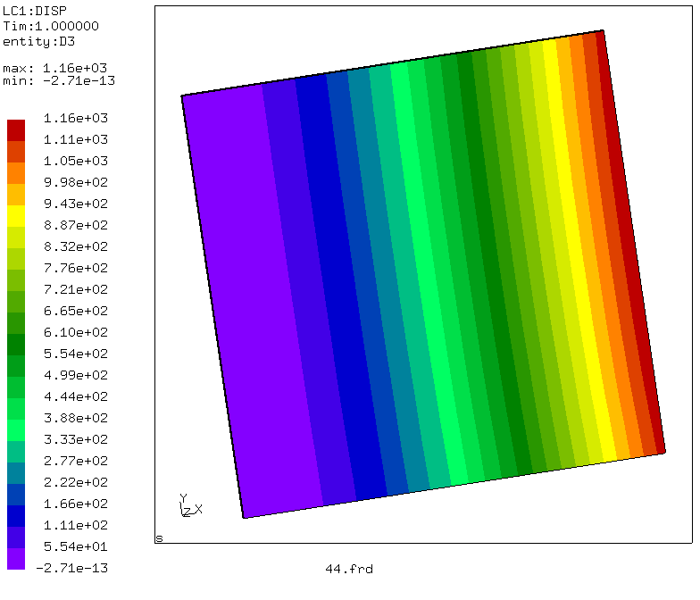Click legend value 6.10e+02
Viewport: 700px width, 600px height.
tap(76, 332)
